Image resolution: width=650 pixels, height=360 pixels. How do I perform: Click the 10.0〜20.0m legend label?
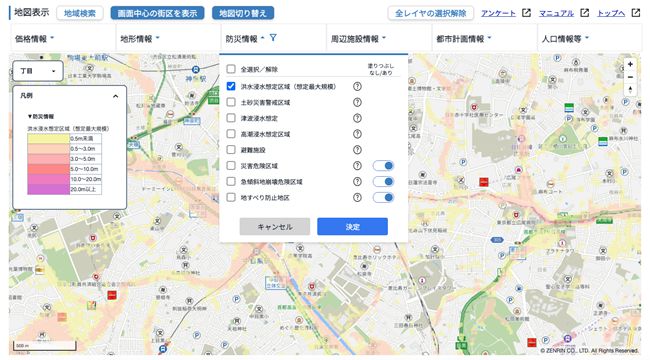(x=85, y=179)
